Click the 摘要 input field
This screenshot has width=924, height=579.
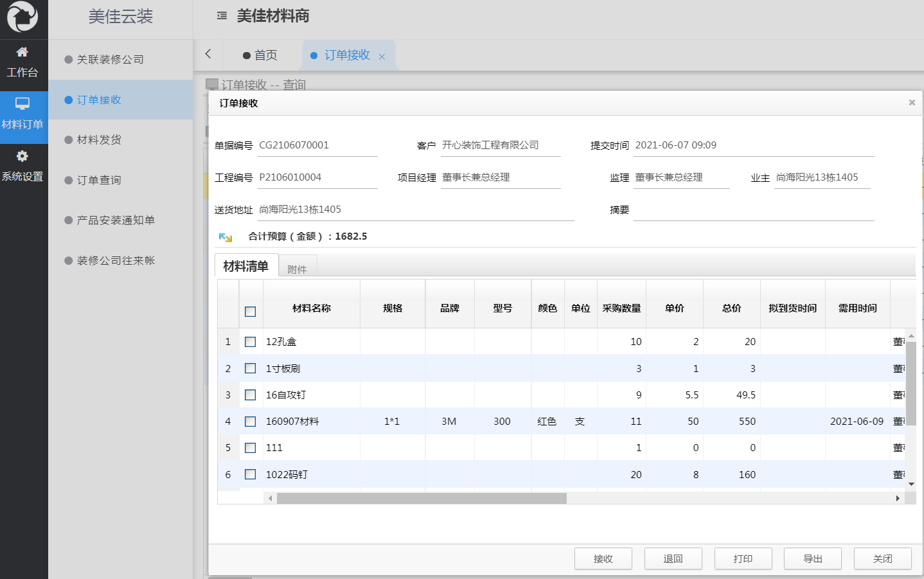[x=752, y=209]
